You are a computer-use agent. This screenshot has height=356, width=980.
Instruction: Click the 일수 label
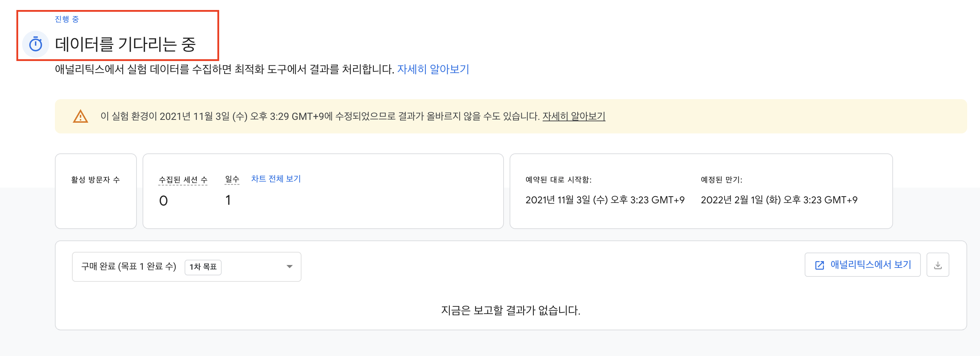pyautogui.click(x=232, y=179)
